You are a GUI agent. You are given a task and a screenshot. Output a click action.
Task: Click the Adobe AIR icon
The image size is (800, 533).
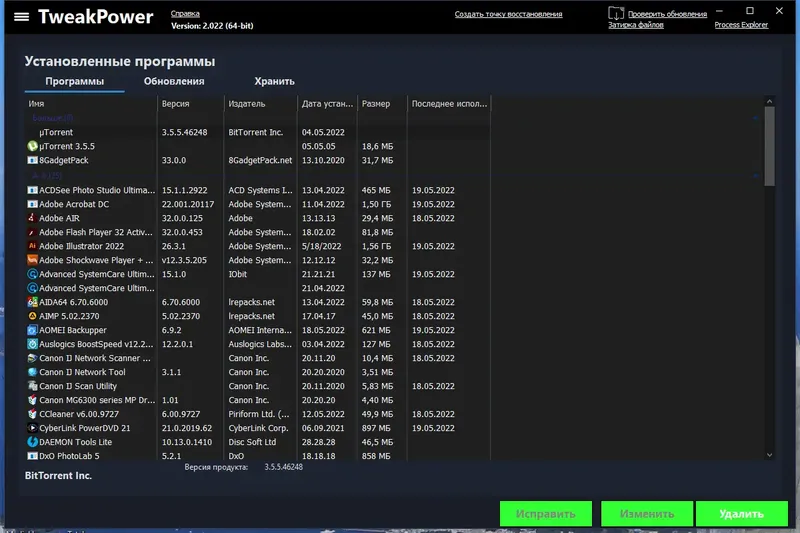(x=32, y=218)
